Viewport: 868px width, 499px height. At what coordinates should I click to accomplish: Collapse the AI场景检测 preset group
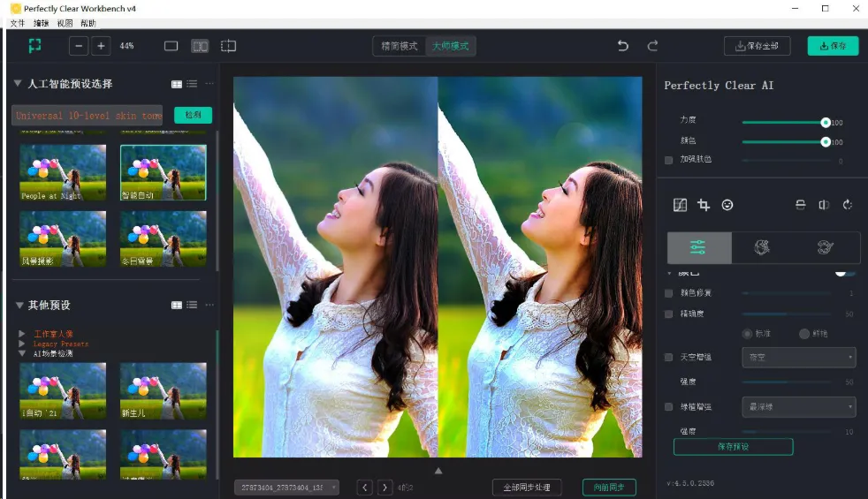tap(21, 353)
